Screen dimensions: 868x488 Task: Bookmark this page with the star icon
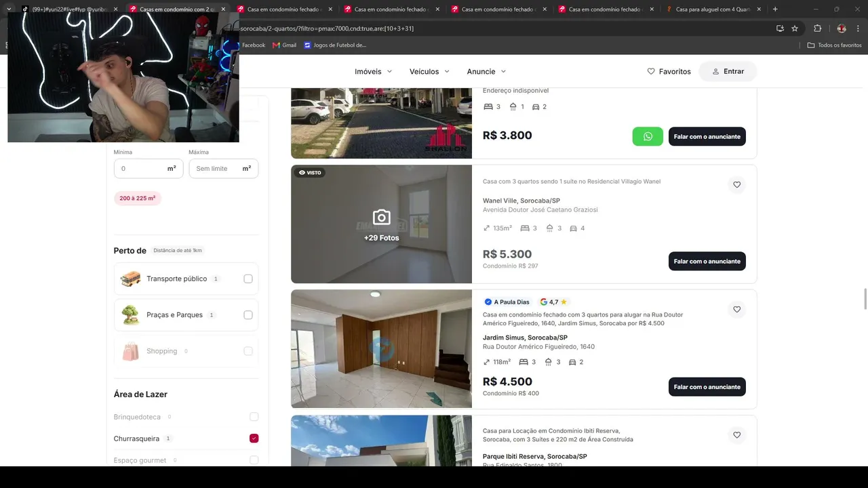(x=795, y=28)
